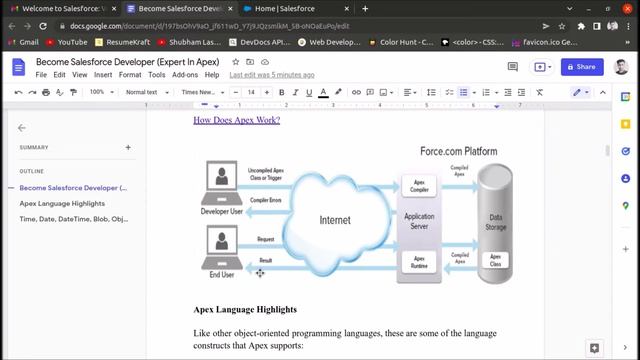Screen dimensions: 640x360
Task: Hide the menus with the collapse arrow
Action: tap(603, 93)
